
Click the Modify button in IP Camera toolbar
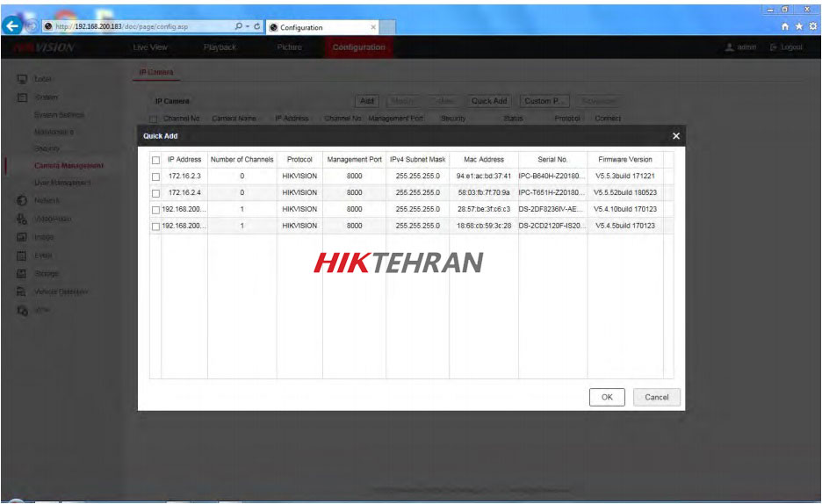pos(402,101)
